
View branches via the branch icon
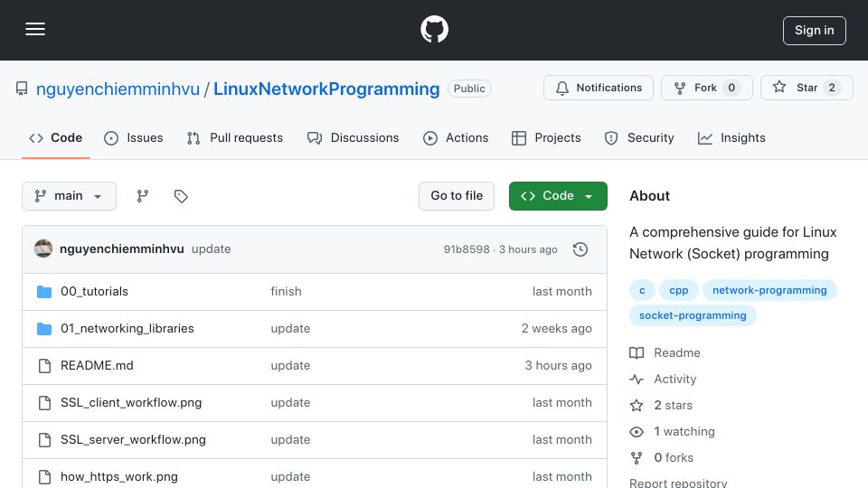coord(143,196)
